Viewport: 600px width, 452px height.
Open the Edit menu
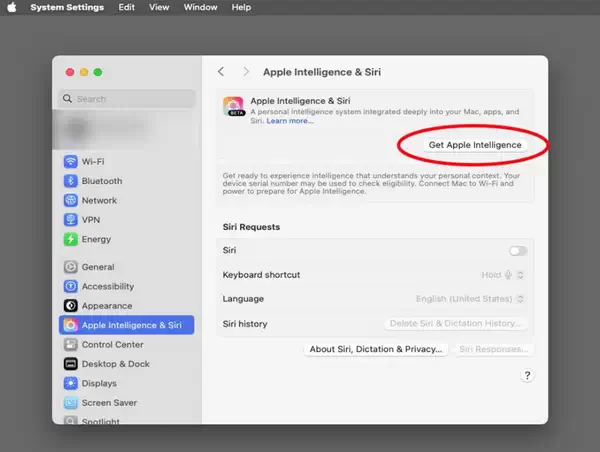point(126,7)
